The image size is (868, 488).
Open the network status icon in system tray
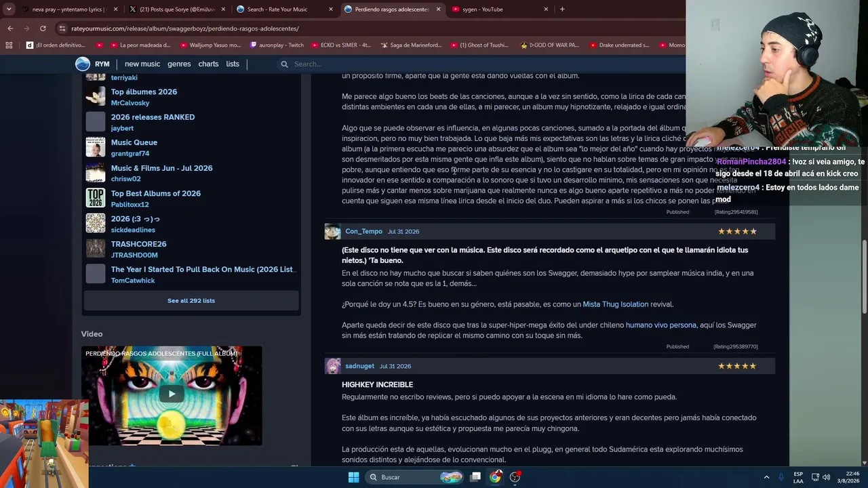click(815, 477)
